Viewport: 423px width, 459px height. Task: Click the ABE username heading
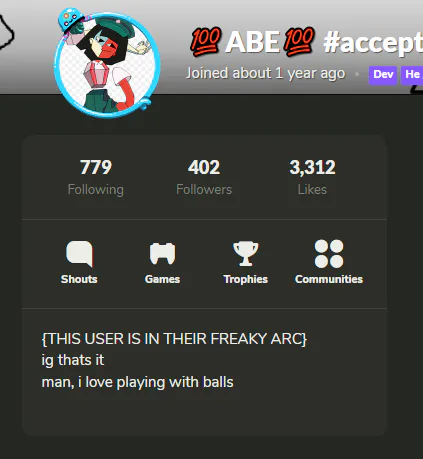coord(252,42)
